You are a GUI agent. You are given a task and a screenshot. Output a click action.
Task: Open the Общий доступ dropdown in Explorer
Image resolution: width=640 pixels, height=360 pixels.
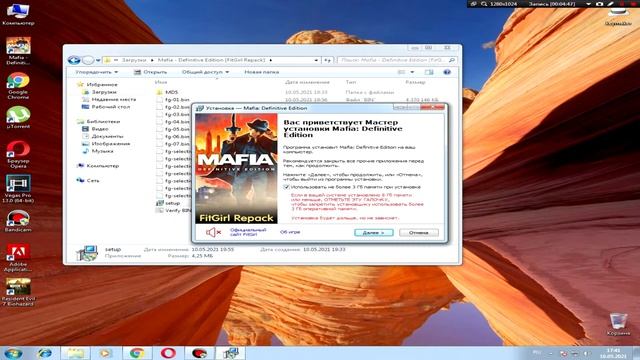coord(205,72)
